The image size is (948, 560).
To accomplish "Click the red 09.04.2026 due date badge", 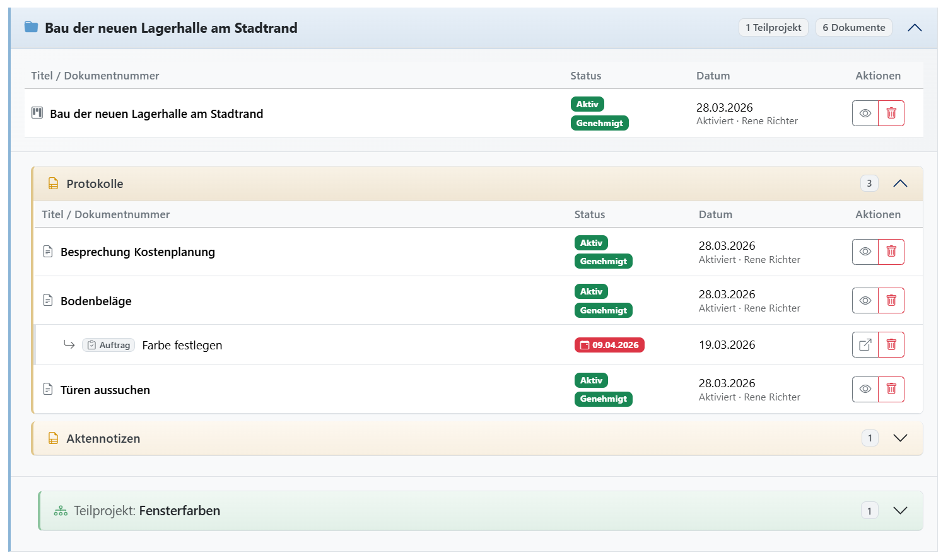I will pyautogui.click(x=609, y=345).
